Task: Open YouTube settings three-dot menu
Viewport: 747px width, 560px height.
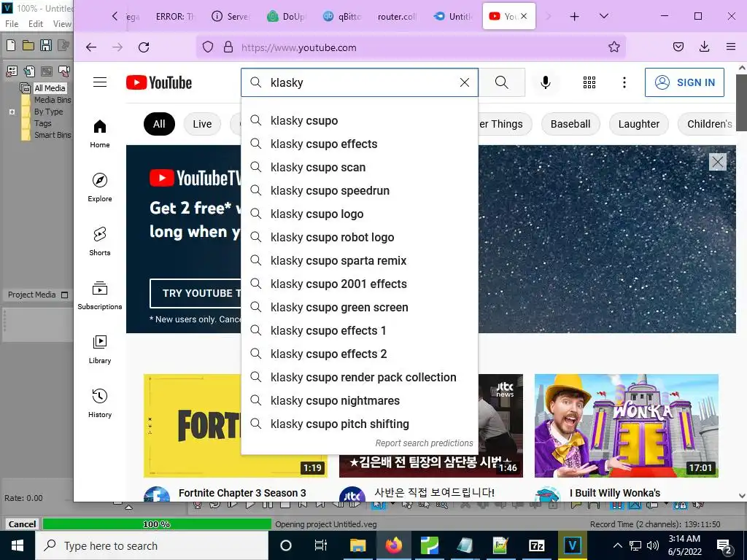Action: [x=624, y=82]
